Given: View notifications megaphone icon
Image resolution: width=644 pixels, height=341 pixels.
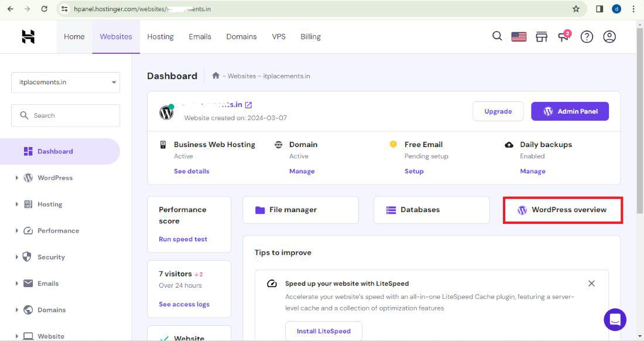Looking at the screenshot, I should point(564,36).
